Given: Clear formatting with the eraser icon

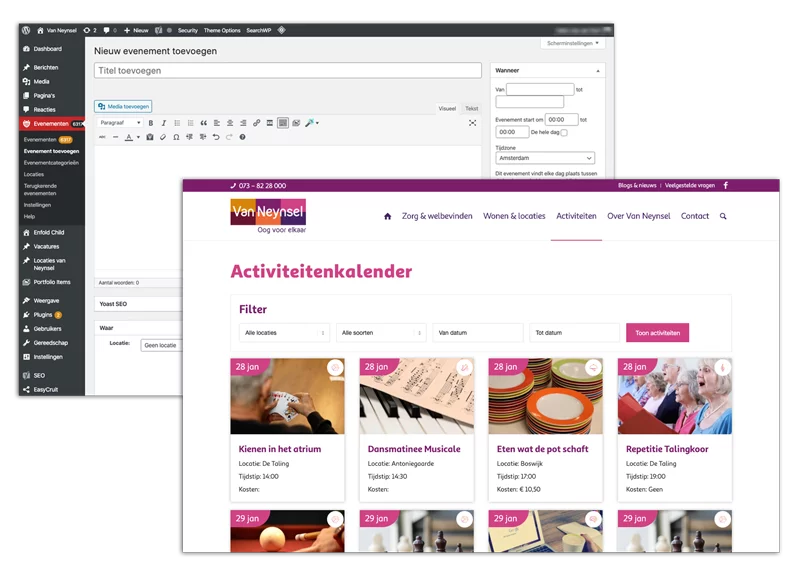Looking at the screenshot, I should (x=163, y=137).
